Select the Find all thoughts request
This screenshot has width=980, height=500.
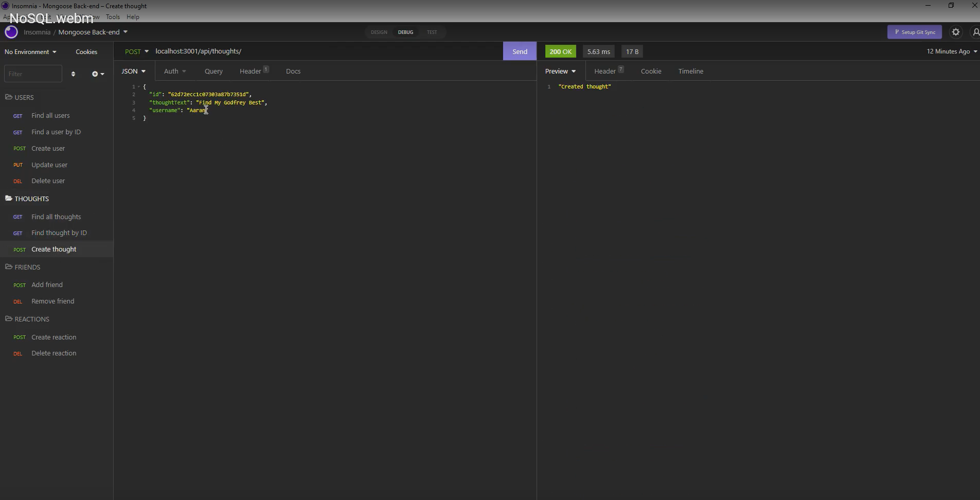pos(57,217)
